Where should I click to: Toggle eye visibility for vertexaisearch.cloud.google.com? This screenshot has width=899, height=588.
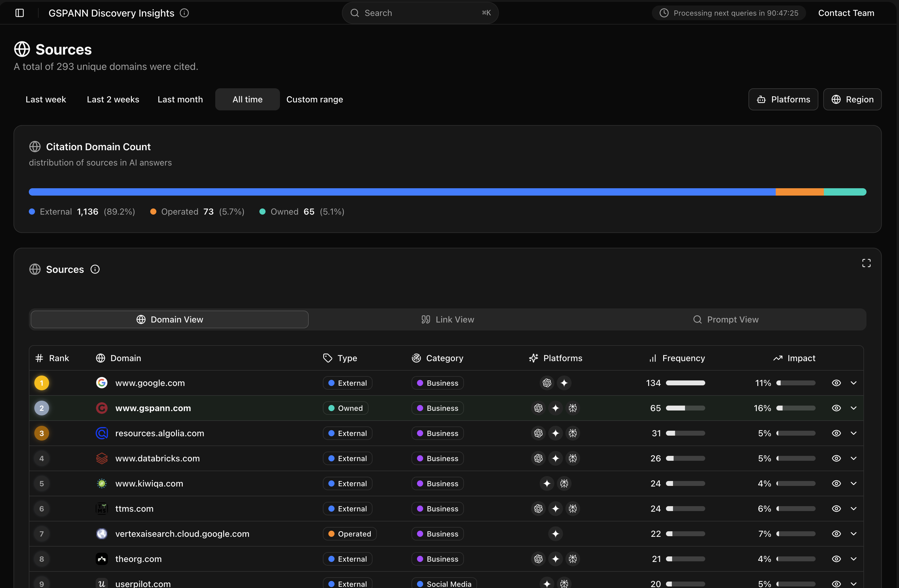tap(836, 534)
